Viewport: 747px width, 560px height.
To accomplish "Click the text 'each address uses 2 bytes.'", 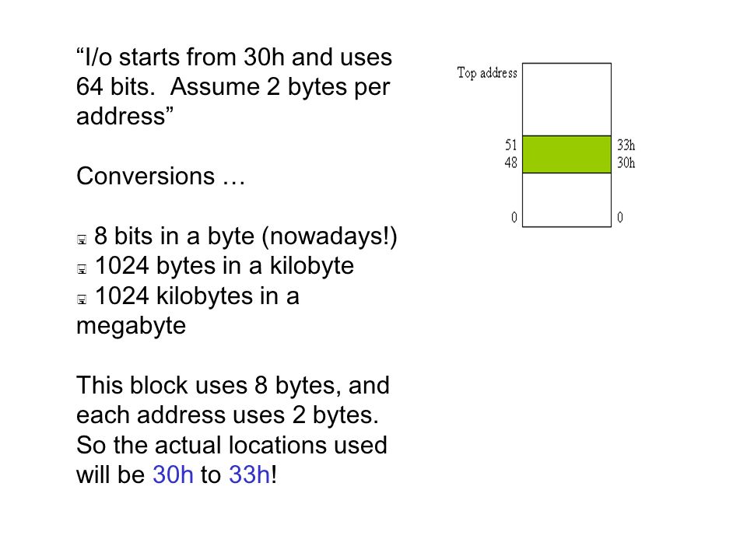I will click(227, 415).
